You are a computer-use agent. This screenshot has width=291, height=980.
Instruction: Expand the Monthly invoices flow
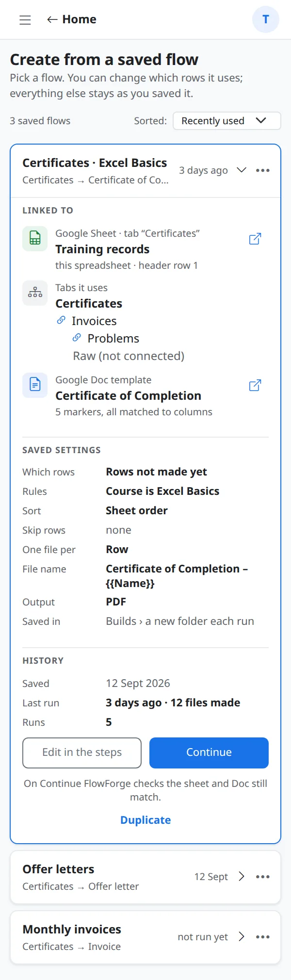tap(242, 937)
